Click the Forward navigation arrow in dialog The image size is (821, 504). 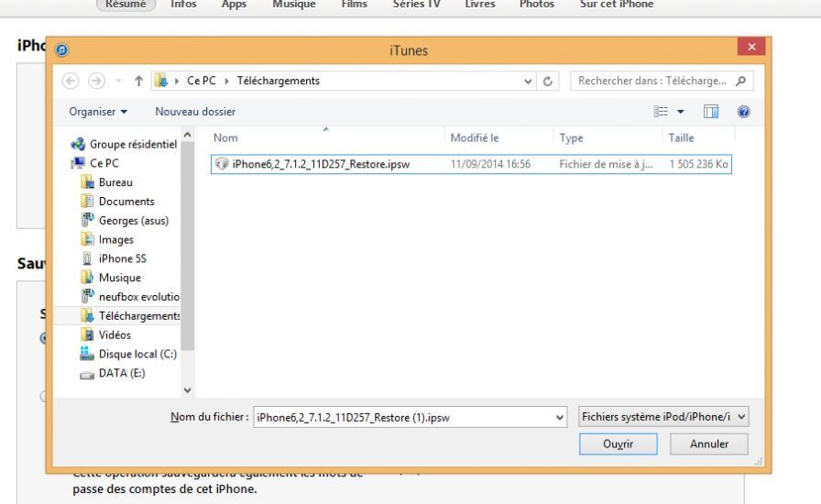coord(96,81)
